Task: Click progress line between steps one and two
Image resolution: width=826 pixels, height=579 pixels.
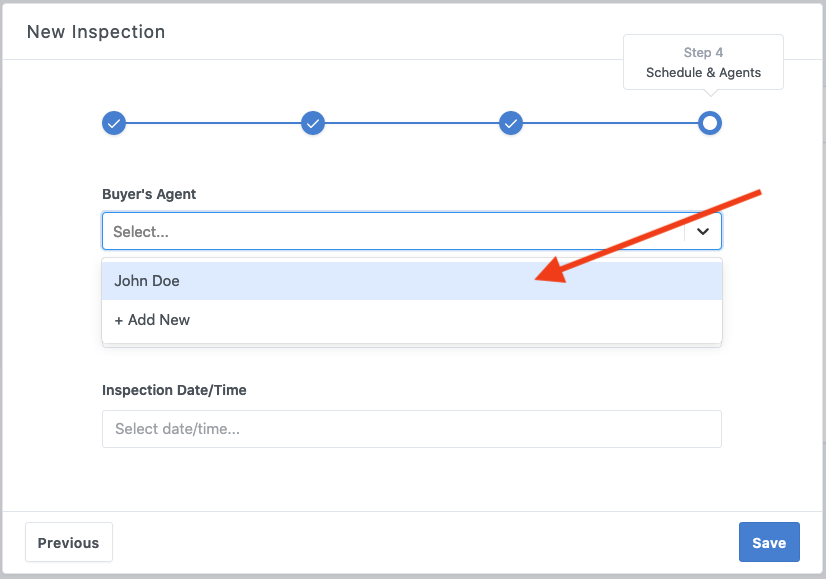Action: pyautogui.click(x=213, y=123)
